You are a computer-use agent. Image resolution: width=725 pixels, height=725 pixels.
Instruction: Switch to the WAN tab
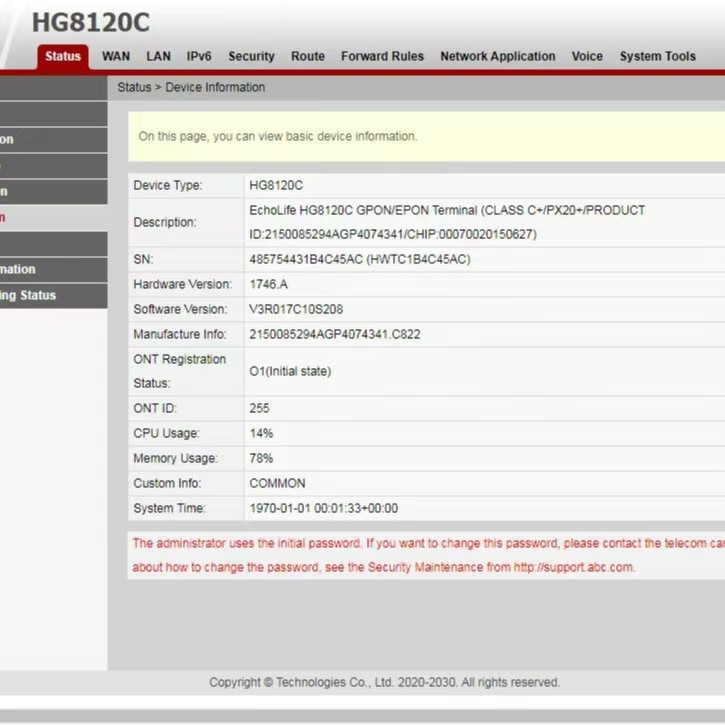coord(116,57)
